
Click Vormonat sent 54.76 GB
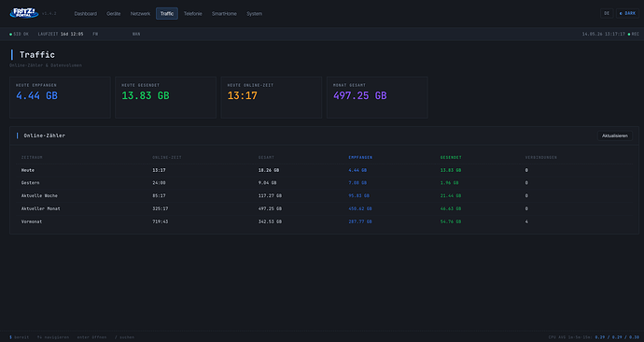pos(451,221)
